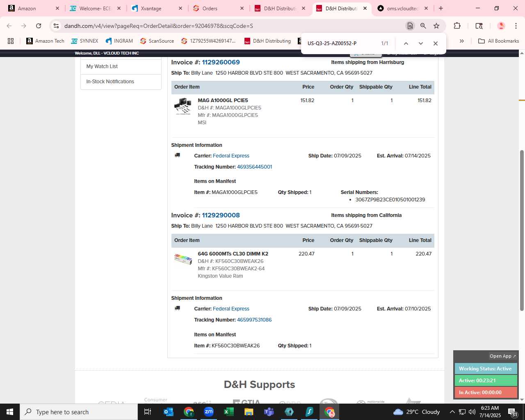Switch to oms.vcloudtech tab

[x=403, y=8]
